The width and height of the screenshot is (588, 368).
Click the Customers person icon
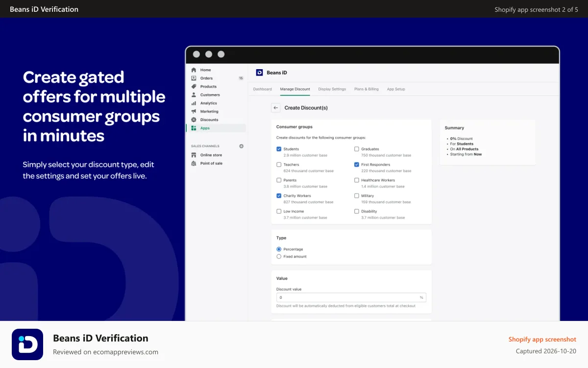(x=194, y=95)
